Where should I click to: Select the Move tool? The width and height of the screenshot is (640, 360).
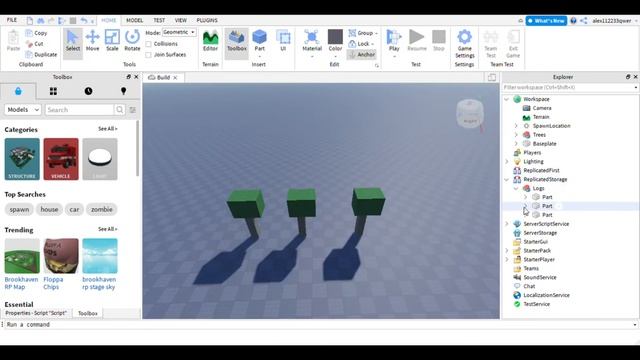[x=92, y=41]
